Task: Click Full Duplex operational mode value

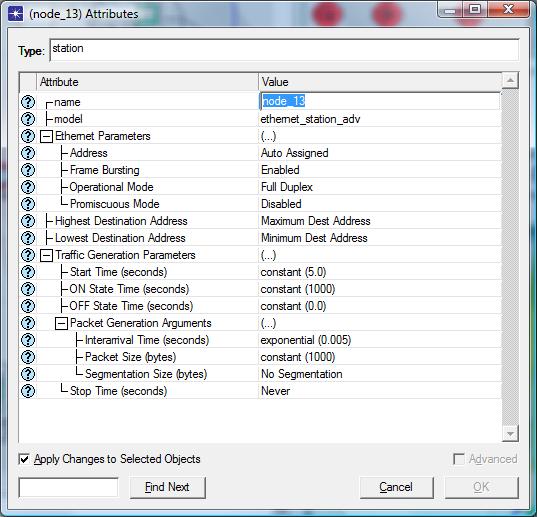Action: pos(287,187)
